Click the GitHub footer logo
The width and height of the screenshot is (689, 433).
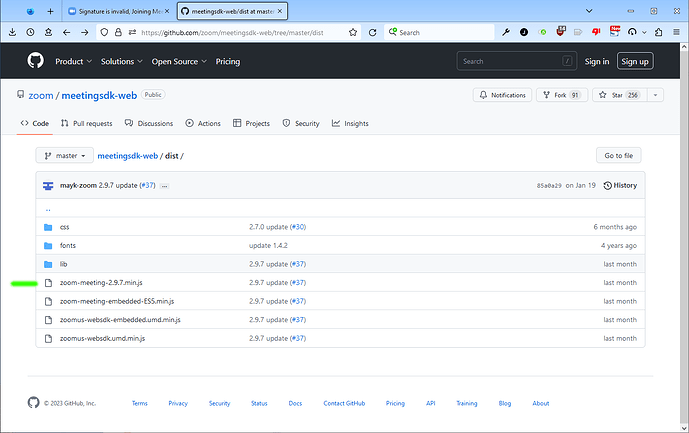(33, 403)
